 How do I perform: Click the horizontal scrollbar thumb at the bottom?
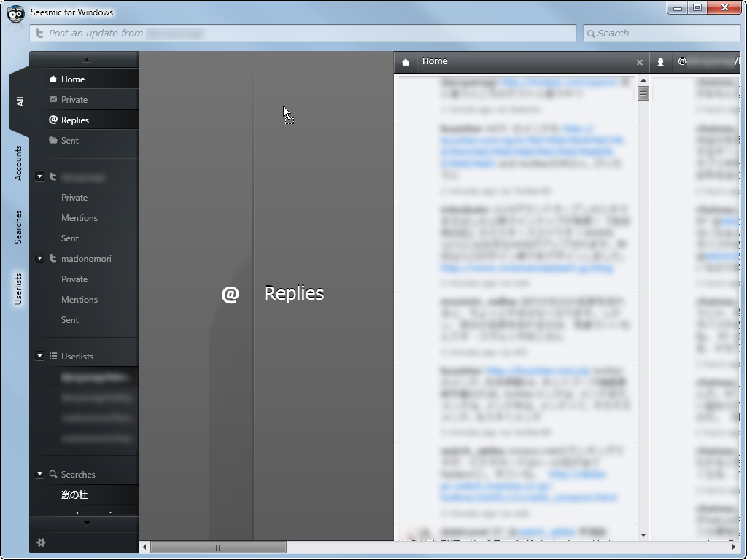click(x=218, y=547)
